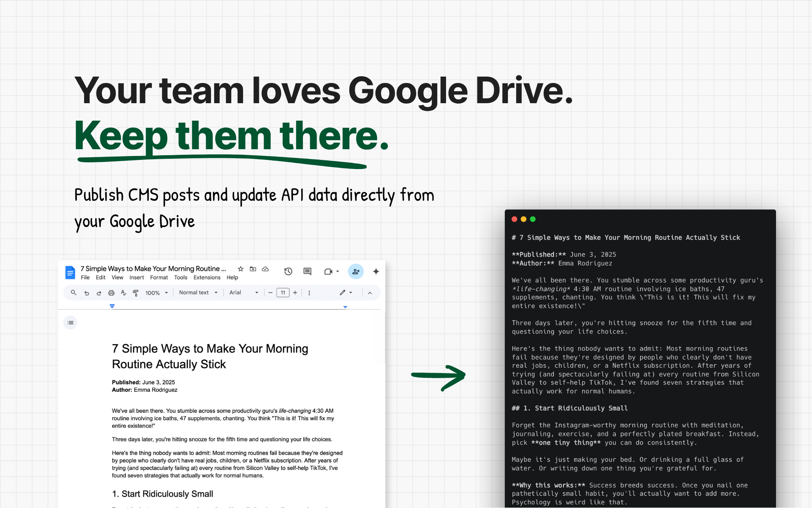Increase font size with plus button
Viewport: 812px width, 508px height.
click(295, 292)
